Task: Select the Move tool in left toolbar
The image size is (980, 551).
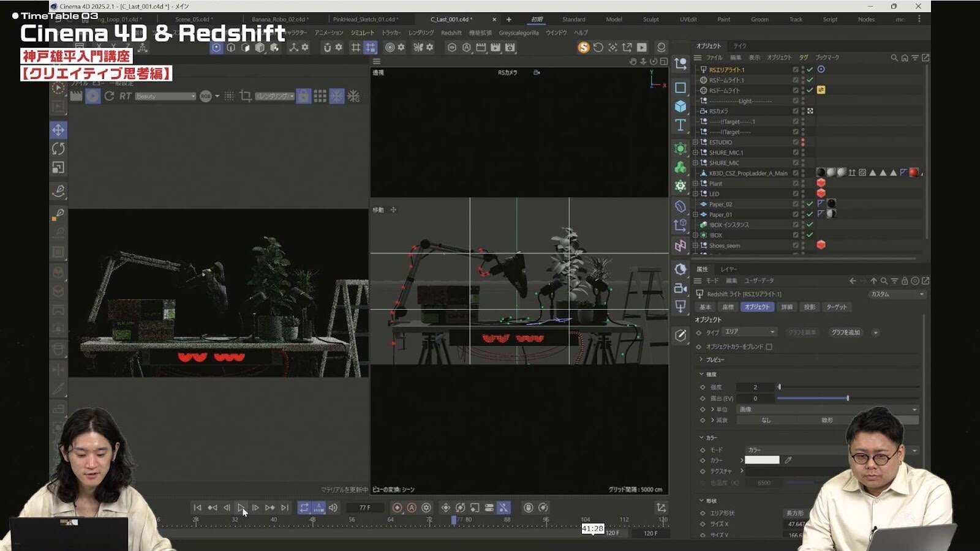Action: pos(58,130)
